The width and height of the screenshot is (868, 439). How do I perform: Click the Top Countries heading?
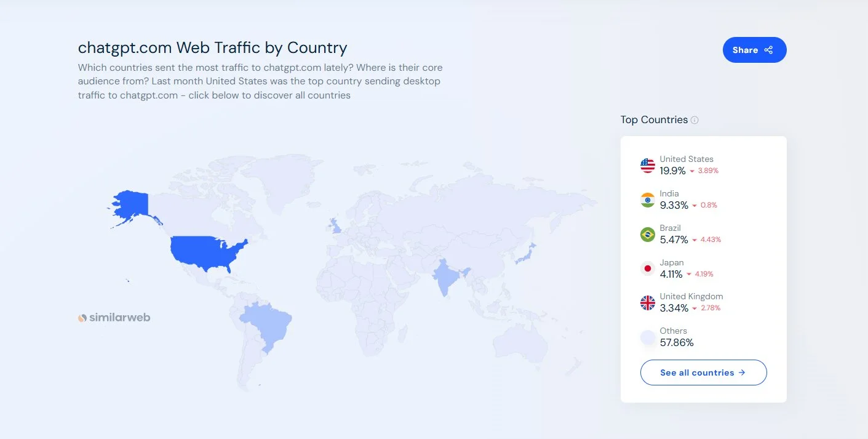(654, 120)
